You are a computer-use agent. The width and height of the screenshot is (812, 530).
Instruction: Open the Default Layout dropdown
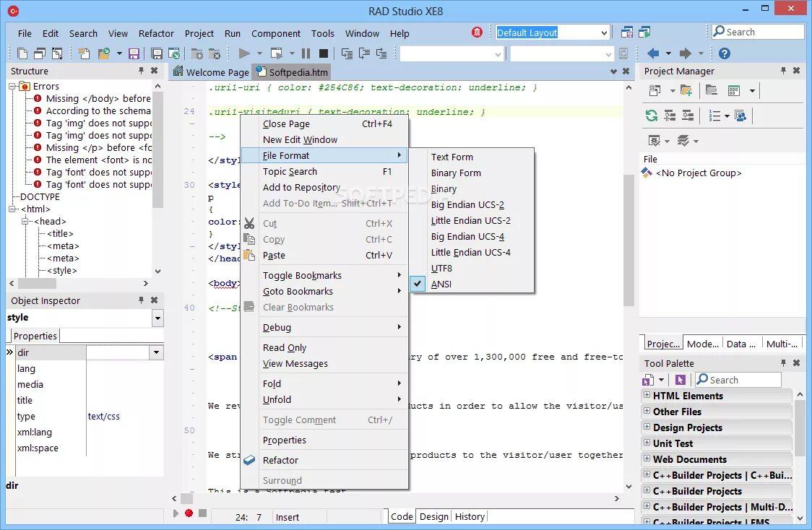pos(604,32)
